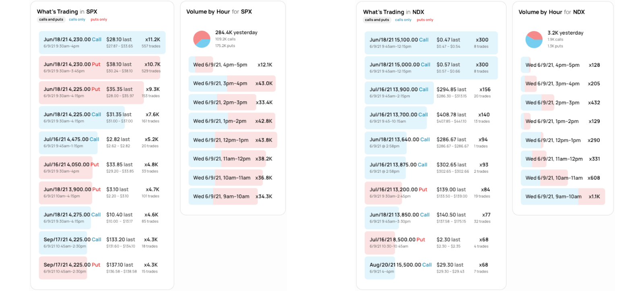The image size is (644, 291).
Task: Open SPX Jun/18/21 4,230.00 Put row
Action: [x=102, y=67]
